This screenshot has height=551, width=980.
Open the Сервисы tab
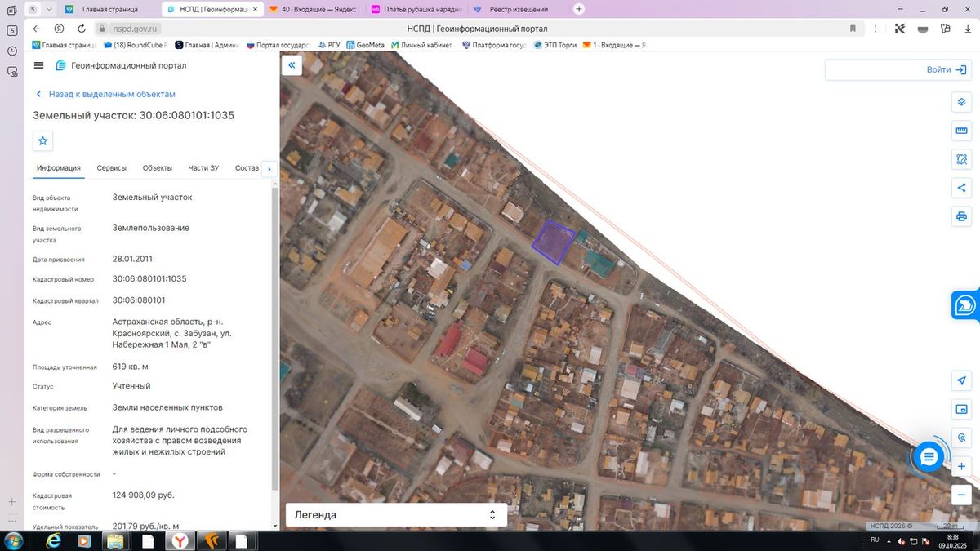[112, 168]
